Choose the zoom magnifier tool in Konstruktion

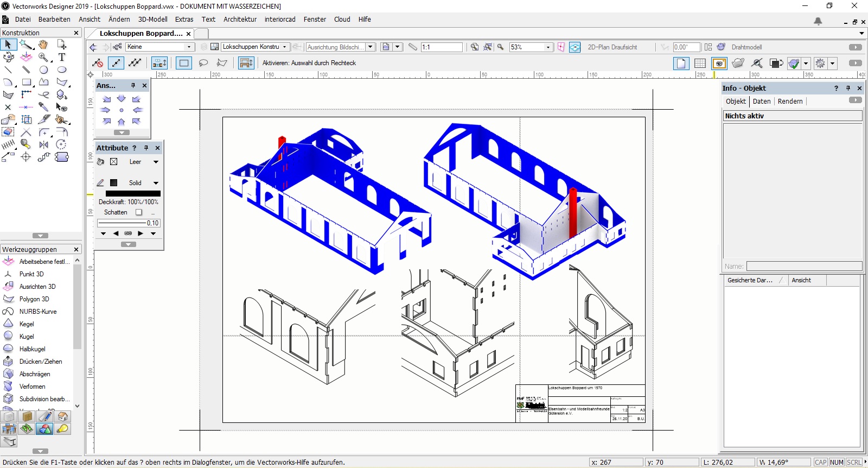pos(43,57)
